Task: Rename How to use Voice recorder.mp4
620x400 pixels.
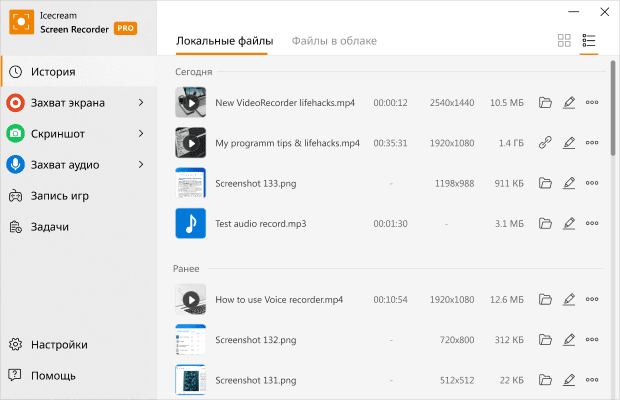Action: tap(569, 299)
